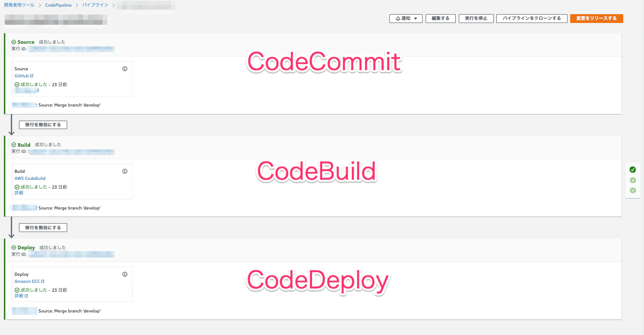Click the 実行を停止 button

coord(476,18)
